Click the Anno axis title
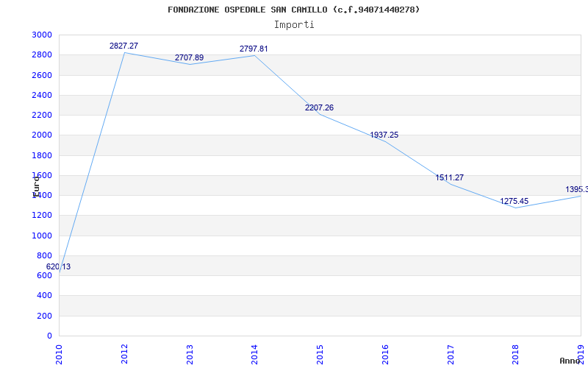Viewport: 588px width, 368px height. click(x=570, y=361)
